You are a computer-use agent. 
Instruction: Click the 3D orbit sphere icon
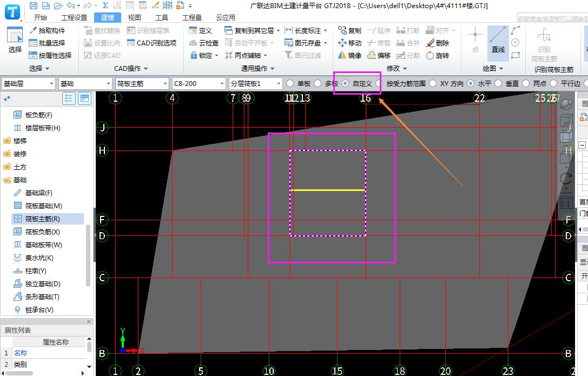566,104
